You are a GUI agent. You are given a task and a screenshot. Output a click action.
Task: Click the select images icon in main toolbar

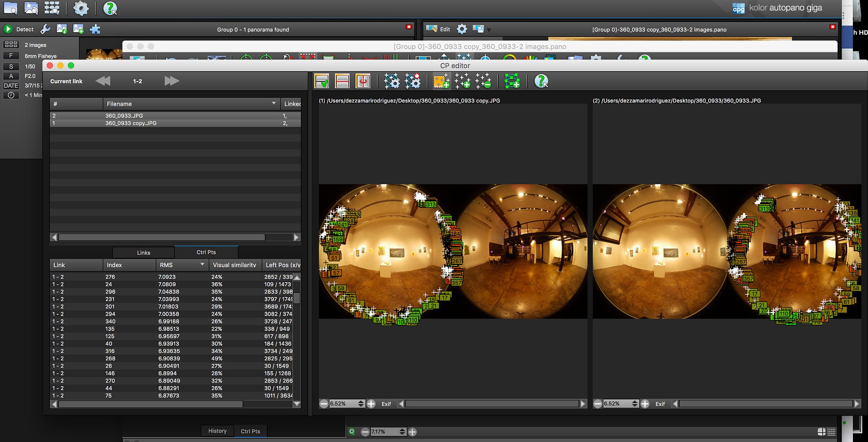pos(31,8)
